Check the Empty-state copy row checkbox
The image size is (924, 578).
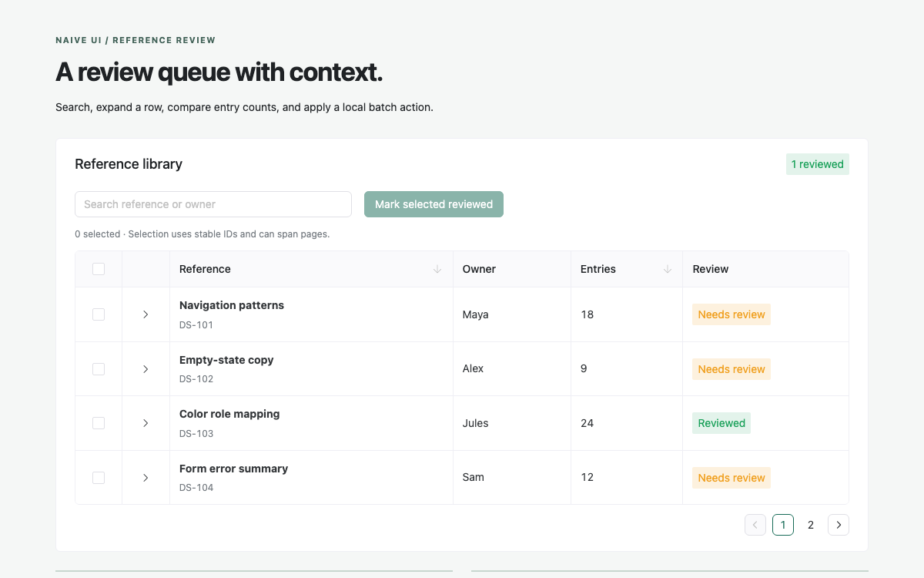(x=99, y=369)
